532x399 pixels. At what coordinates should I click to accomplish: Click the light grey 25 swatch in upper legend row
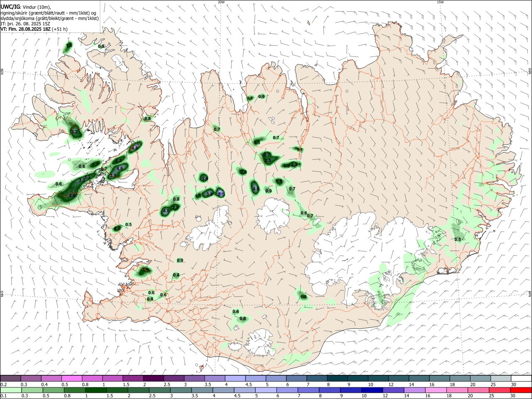(501, 378)
